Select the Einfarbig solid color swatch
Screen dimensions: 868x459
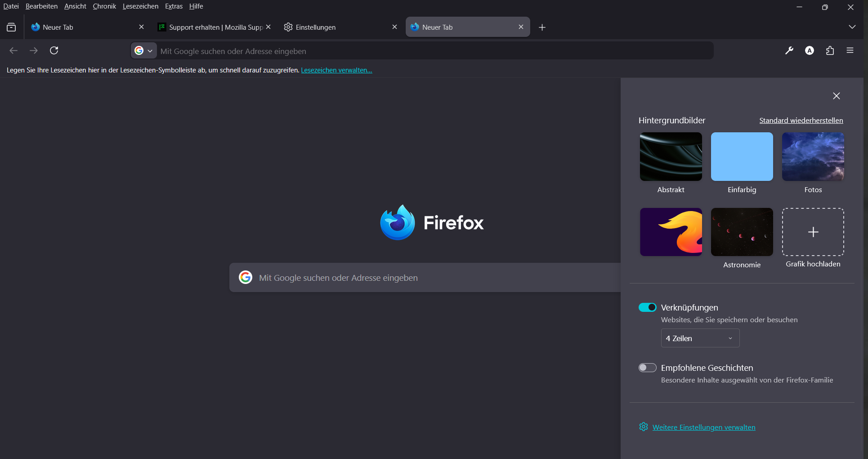coord(742,157)
